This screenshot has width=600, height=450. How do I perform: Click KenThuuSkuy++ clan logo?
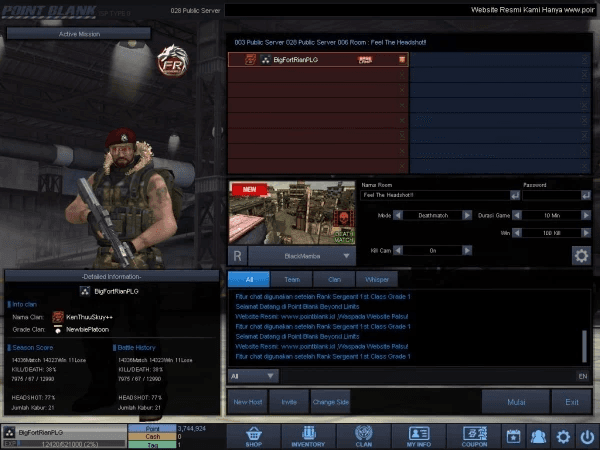[58, 316]
